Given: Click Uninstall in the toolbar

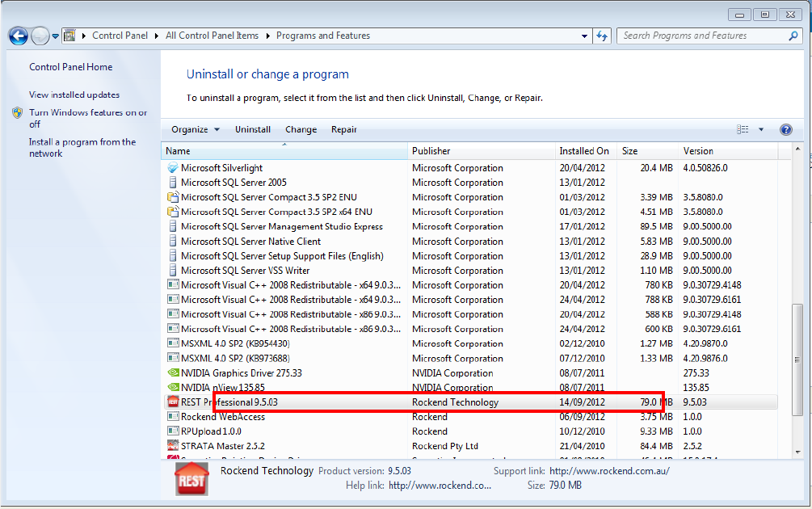Looking at the screenshot, I should [x=253, y=129].
